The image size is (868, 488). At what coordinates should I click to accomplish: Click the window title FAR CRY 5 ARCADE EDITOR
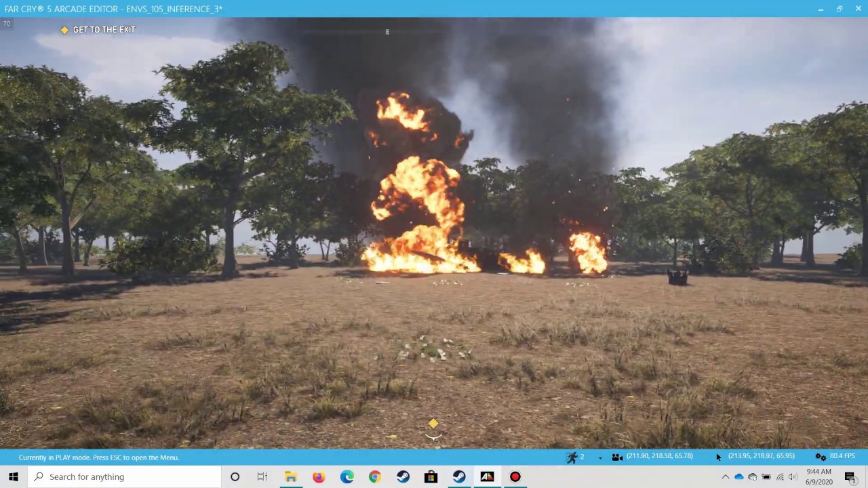tap(113, 9)
